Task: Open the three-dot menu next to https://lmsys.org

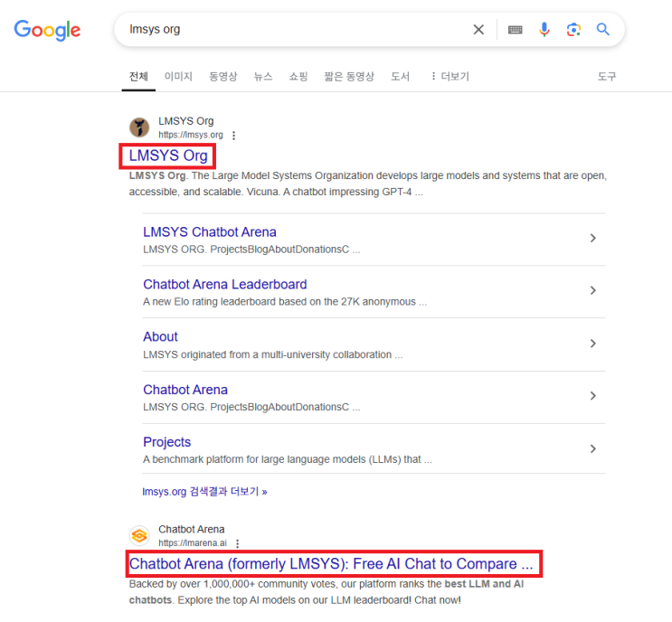Action: tap(233, 136)
